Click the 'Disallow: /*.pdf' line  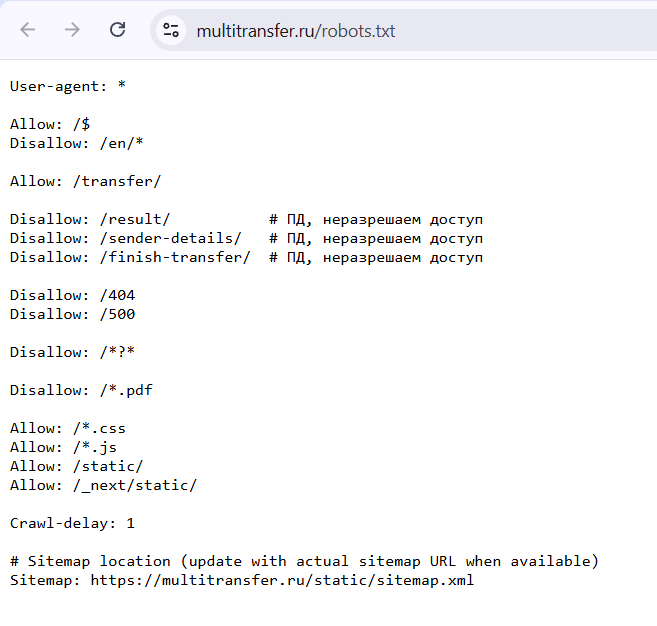pyautogui.click(x=81, y=391)
